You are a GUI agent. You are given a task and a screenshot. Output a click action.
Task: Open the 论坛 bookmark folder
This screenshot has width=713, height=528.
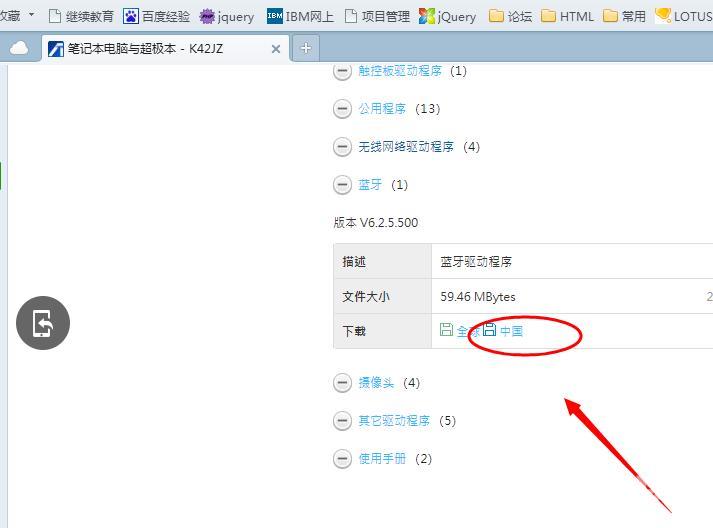click(510, 16)
